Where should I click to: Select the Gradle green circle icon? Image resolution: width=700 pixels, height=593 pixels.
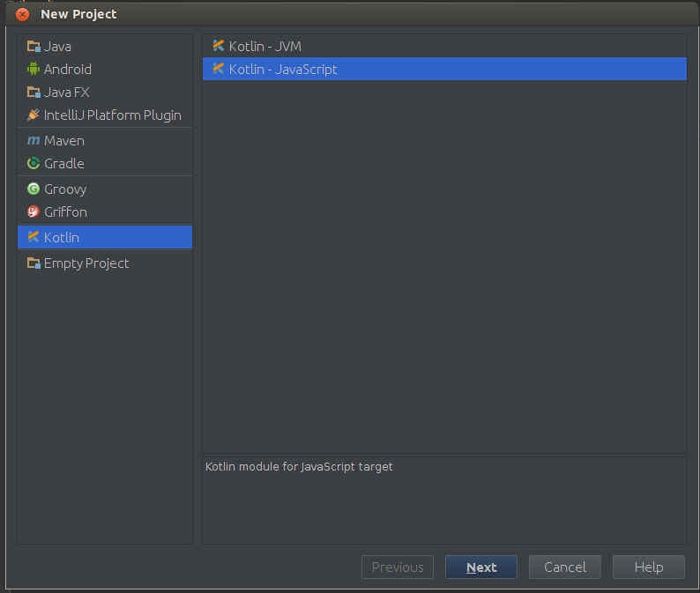coord(34,163)
